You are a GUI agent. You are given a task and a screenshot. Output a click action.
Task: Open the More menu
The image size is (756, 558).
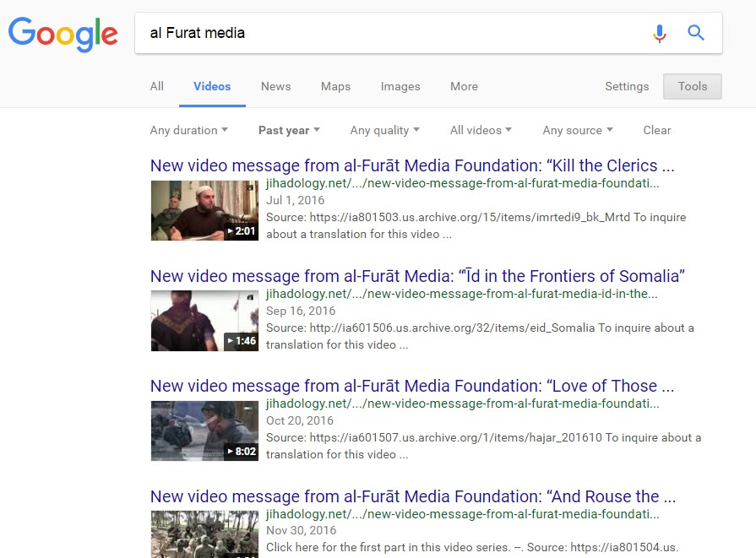tap(464, 86)
